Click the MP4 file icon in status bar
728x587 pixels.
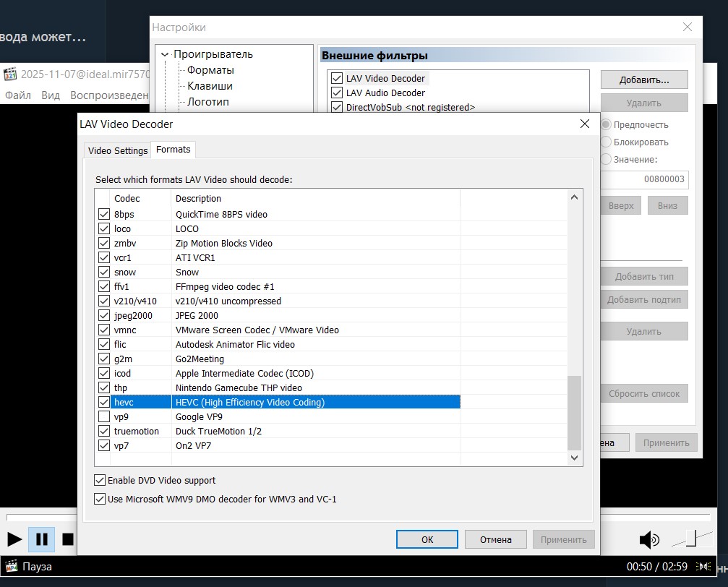point(12,567)
